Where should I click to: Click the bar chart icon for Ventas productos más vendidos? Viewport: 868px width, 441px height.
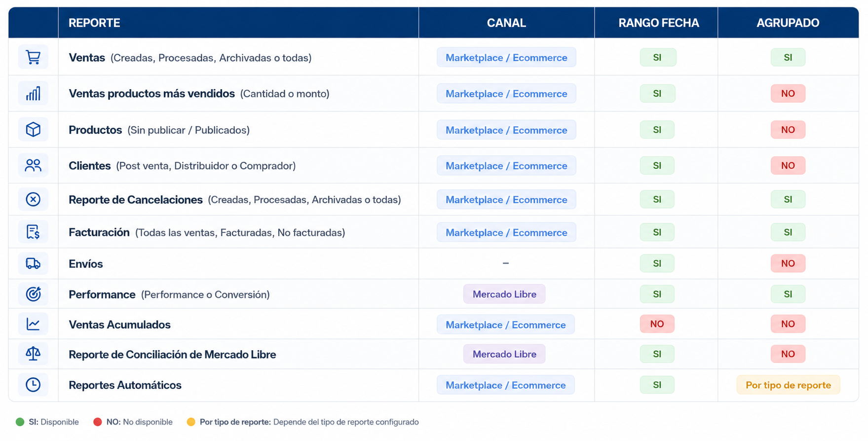pyautogui.click(x=33, y=93)
